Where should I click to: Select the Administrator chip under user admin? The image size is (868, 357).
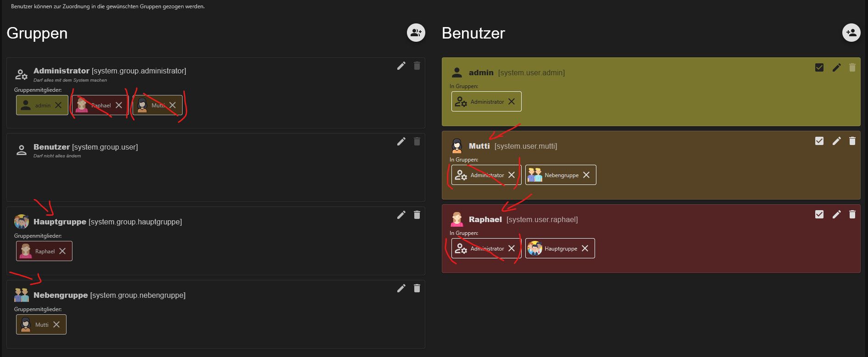486,101
